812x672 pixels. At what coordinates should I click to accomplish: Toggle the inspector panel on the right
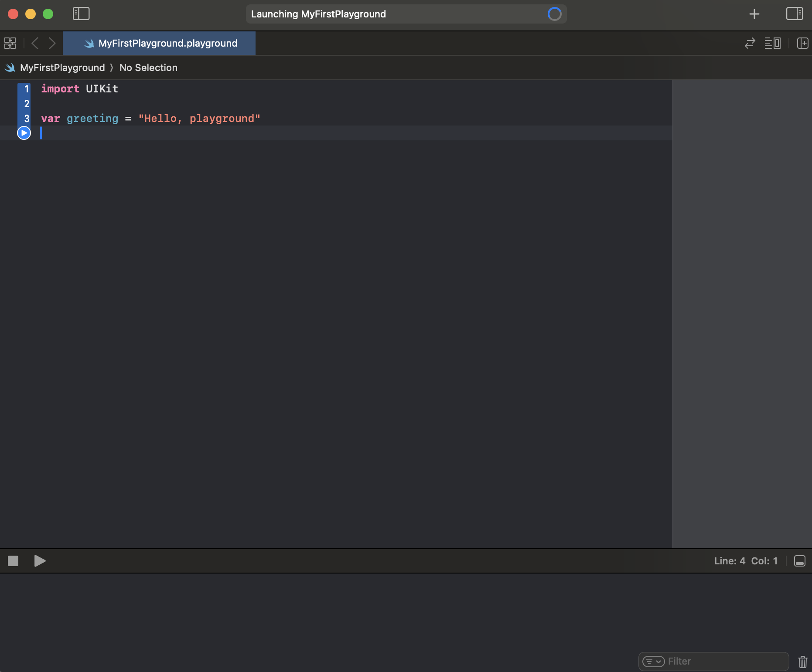pyautogui.click(x=794, y=14)
